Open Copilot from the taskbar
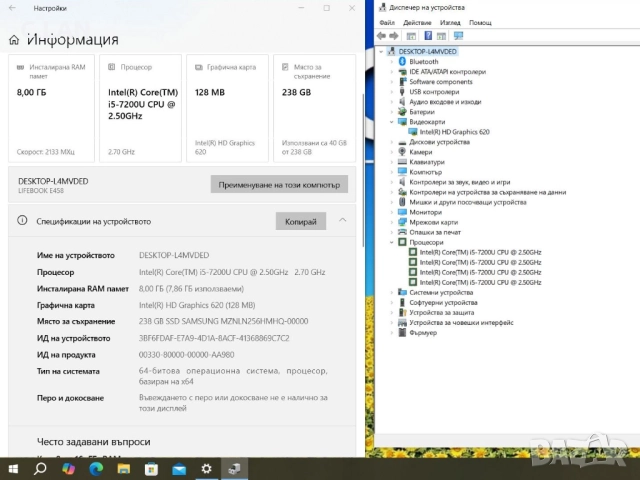 click(68, 469)
